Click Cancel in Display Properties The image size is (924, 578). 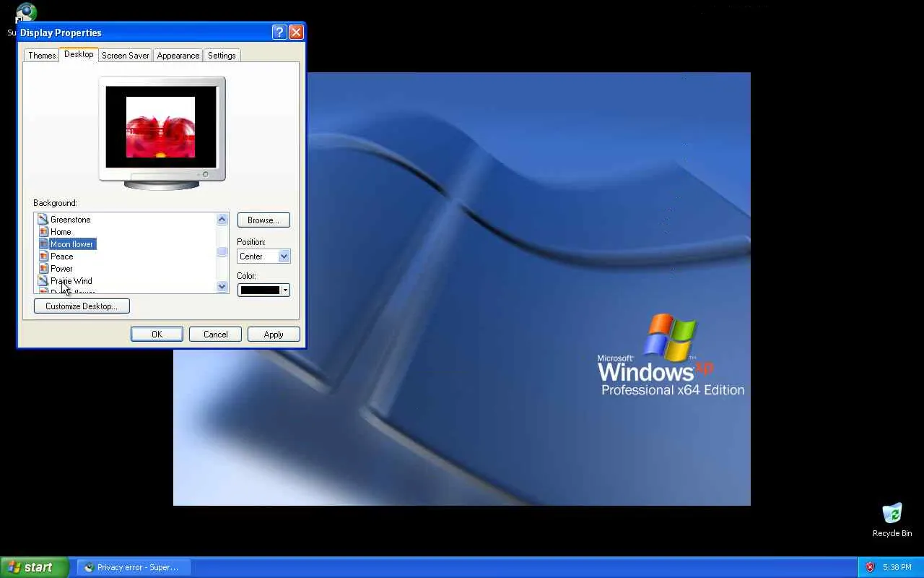point(215,335)
